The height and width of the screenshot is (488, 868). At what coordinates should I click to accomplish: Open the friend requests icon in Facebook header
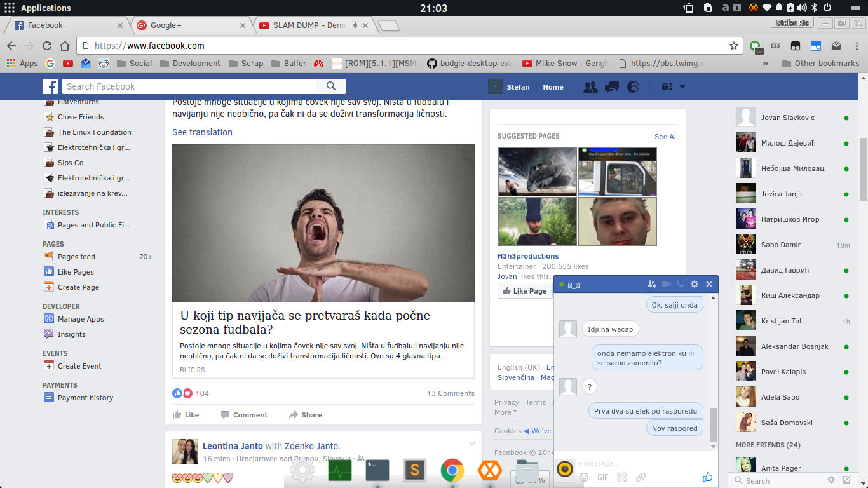[x=590, y=87]
